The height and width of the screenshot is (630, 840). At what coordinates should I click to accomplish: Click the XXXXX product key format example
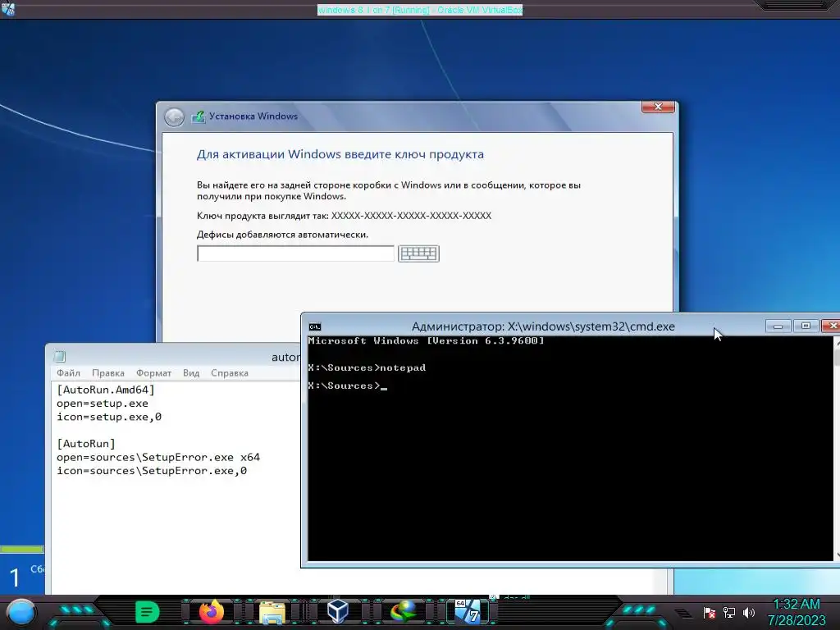pos(411,216)
